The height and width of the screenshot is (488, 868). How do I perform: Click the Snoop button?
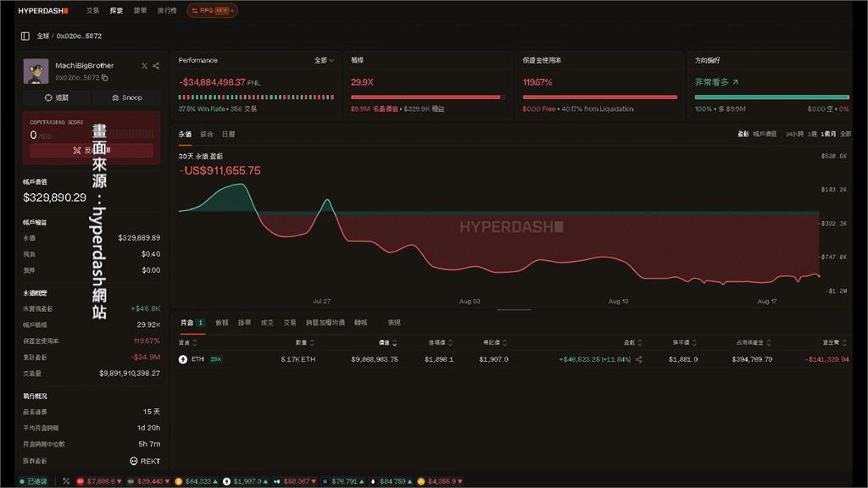(127, 97)
